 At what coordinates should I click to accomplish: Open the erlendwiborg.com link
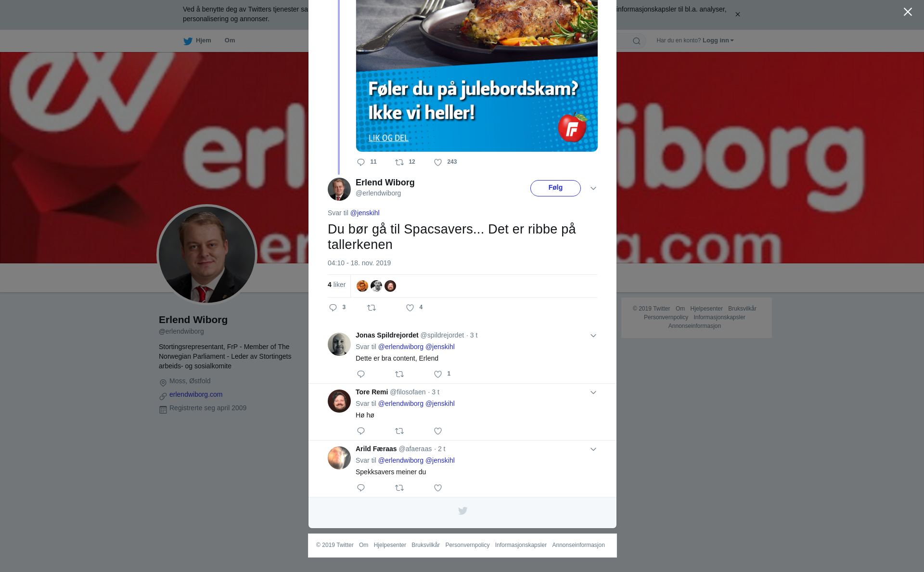[196, 394]
